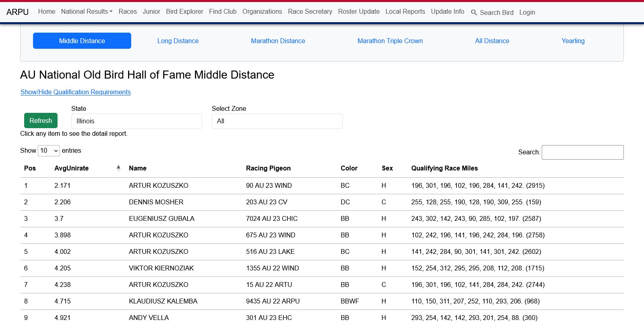Click the ARPU brand logo
The image size is (644, 322).
[17, 12]
